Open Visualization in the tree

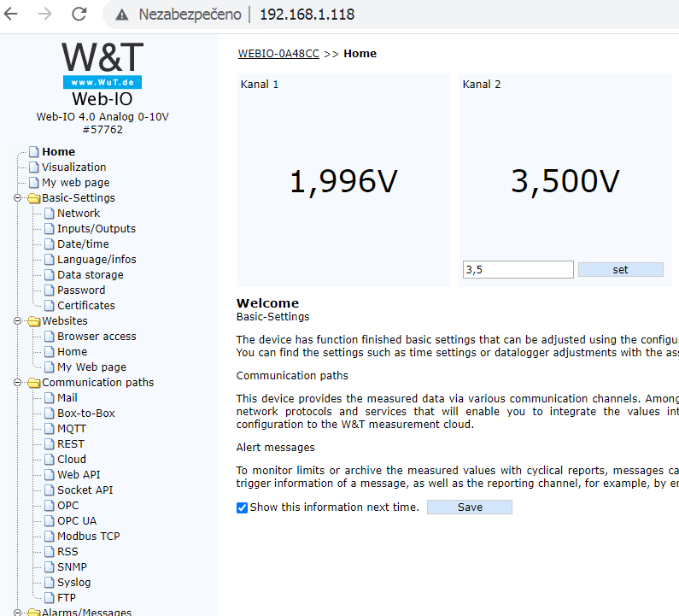tap(74, 167)
